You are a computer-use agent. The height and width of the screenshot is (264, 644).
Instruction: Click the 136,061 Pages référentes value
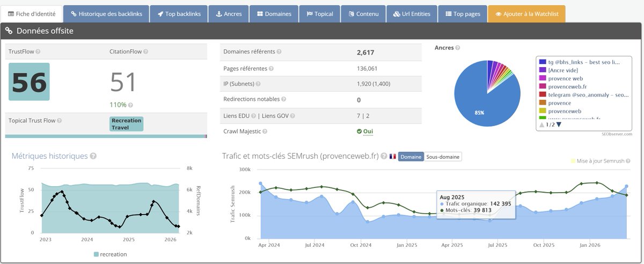pyautogui.click(x=367, y=69)
